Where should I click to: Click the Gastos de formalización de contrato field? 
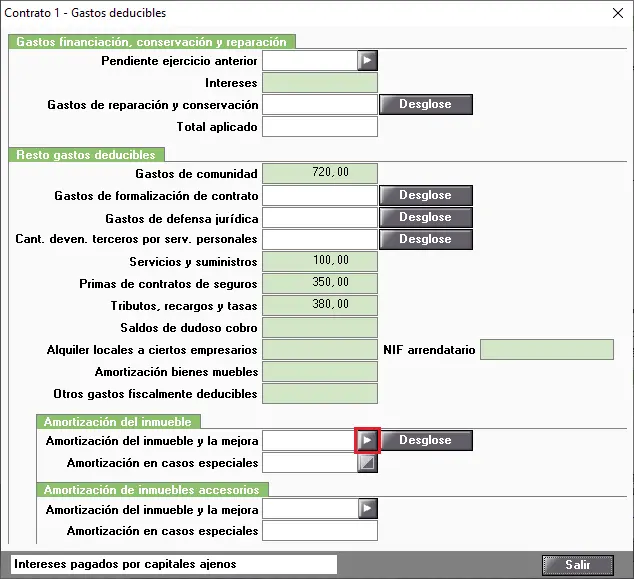pyautogui.click(x=320, y=196)
